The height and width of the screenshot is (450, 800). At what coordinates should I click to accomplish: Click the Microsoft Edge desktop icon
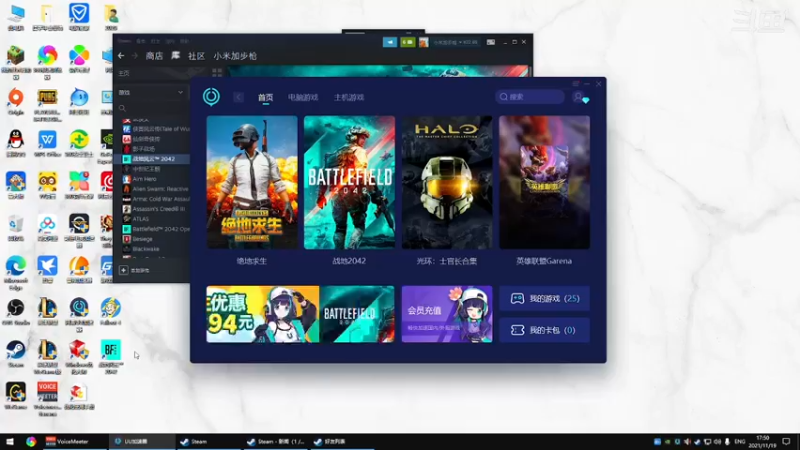click(x=16, y=273)
